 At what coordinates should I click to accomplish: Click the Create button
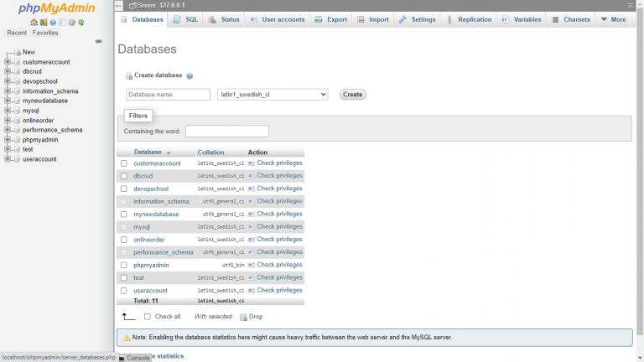(x=352, y=95)
